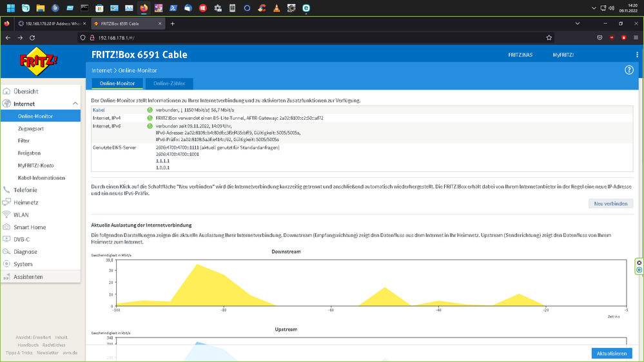Open the help question mark icon

629,70
